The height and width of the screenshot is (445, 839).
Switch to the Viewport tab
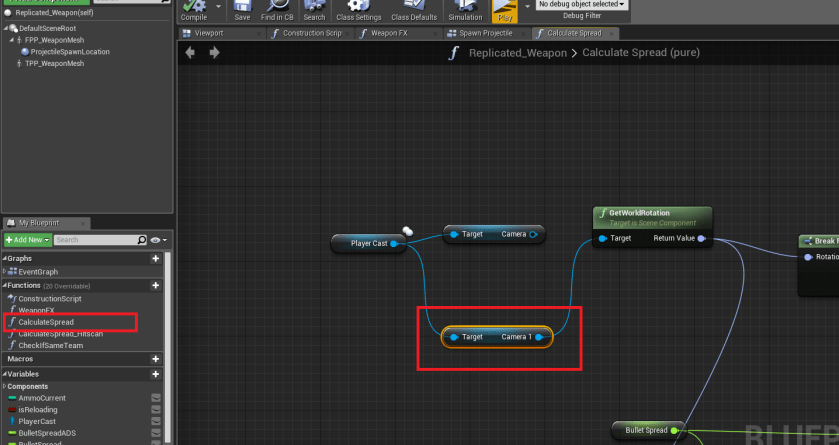pos(209,33)
